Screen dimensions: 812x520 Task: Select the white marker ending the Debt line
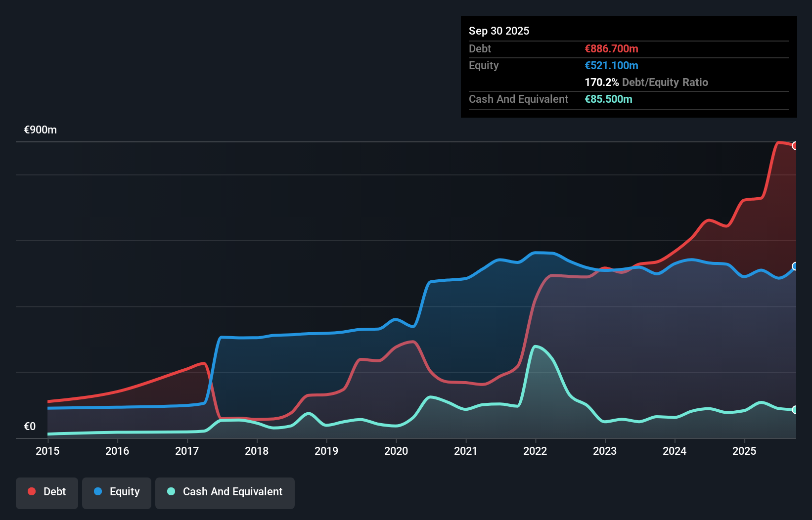[x=795, y=145]
